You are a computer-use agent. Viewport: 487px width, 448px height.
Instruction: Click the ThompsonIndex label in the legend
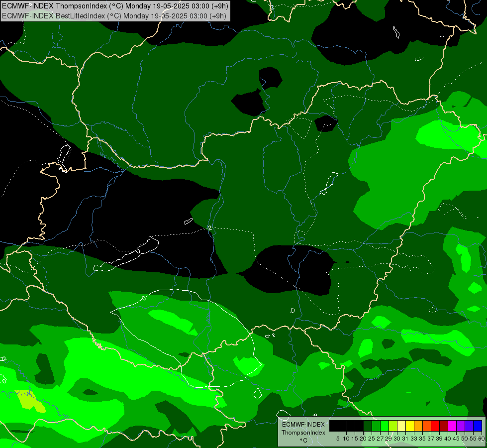303,433
